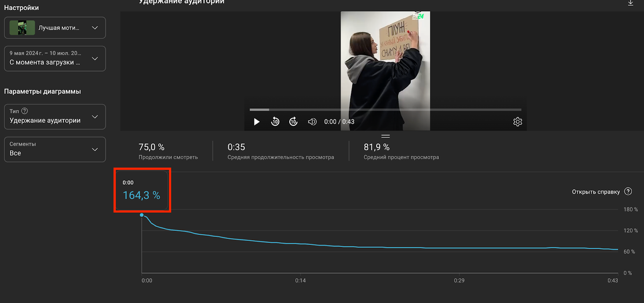This screenshot has height=303, width=644.
Task: Seek in the video progress bar
Action: tap(385, 110)
